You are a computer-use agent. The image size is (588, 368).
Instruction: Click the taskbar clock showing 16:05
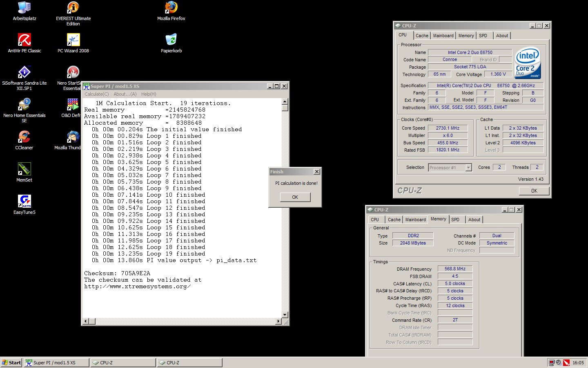pos(578,363)
